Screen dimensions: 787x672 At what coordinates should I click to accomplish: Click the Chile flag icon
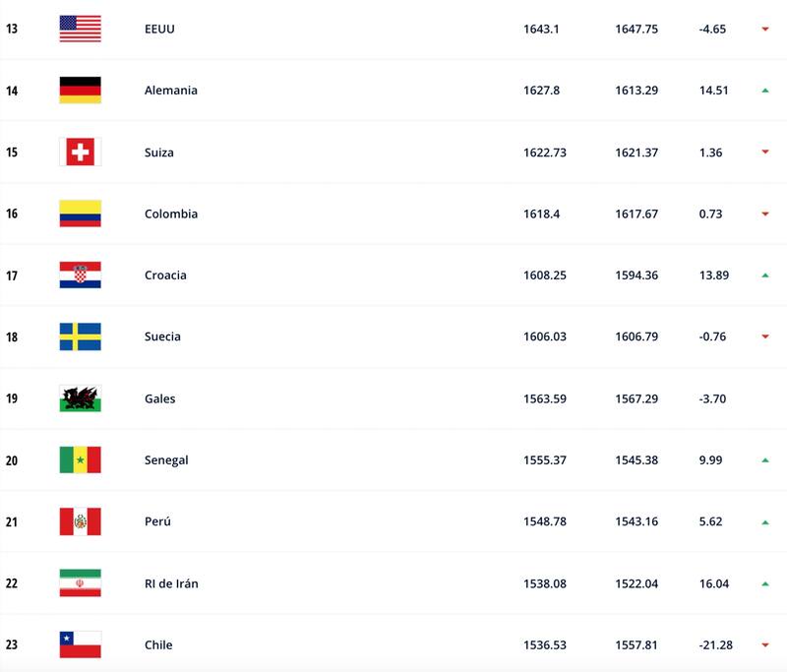coord(80,644)
